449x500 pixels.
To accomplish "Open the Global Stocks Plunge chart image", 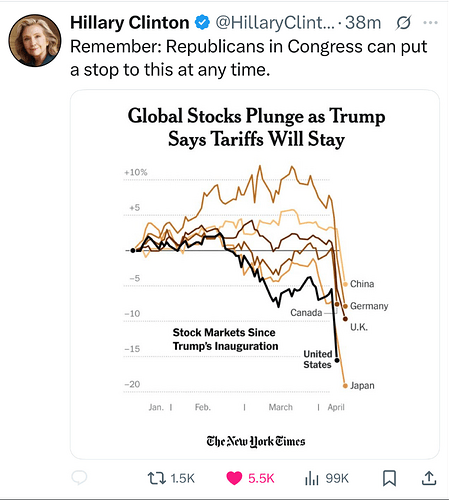I will pyautogui.click(x=255, y=274).
